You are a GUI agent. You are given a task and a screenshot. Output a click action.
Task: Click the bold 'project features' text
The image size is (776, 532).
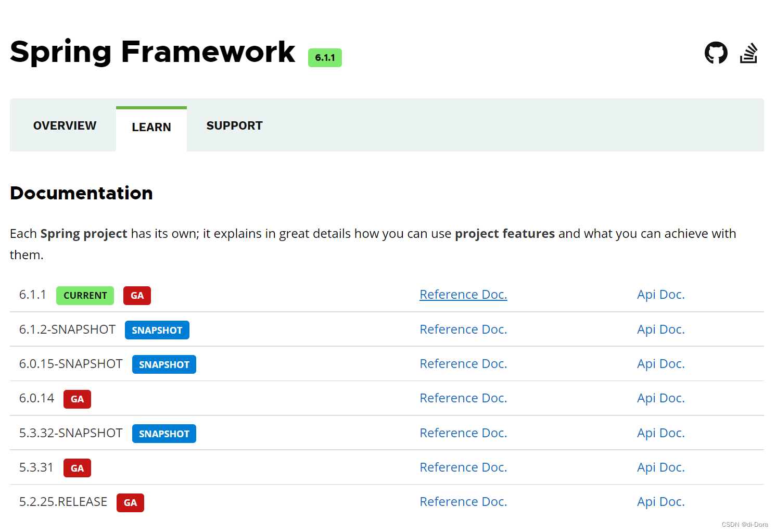[x=505, y=234]
